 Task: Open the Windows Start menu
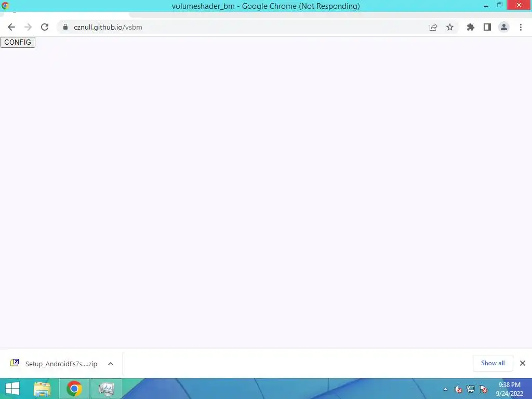[12, 389]
